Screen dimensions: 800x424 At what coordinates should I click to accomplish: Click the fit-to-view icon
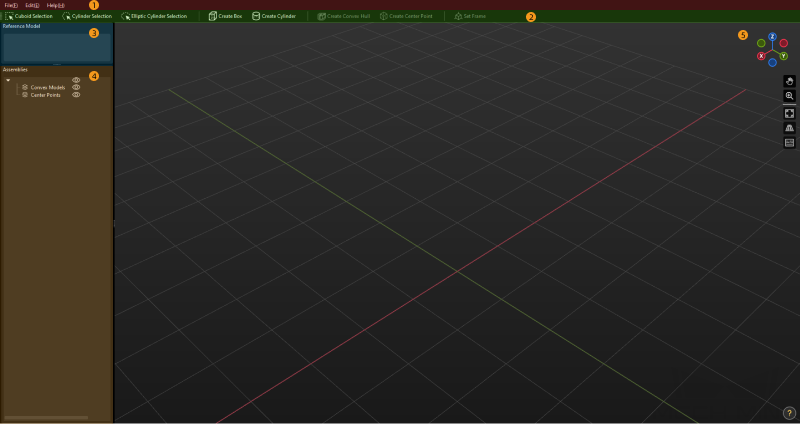tap(789, 113)
